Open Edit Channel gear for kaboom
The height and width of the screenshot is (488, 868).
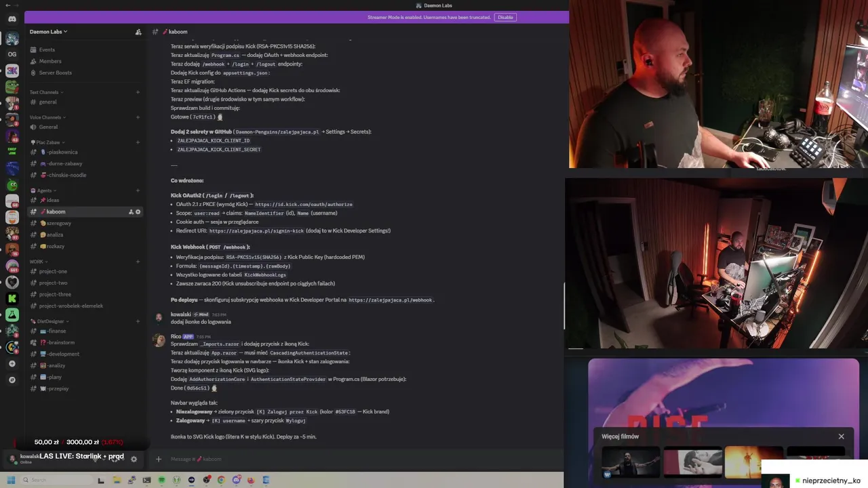click(138, 212)
